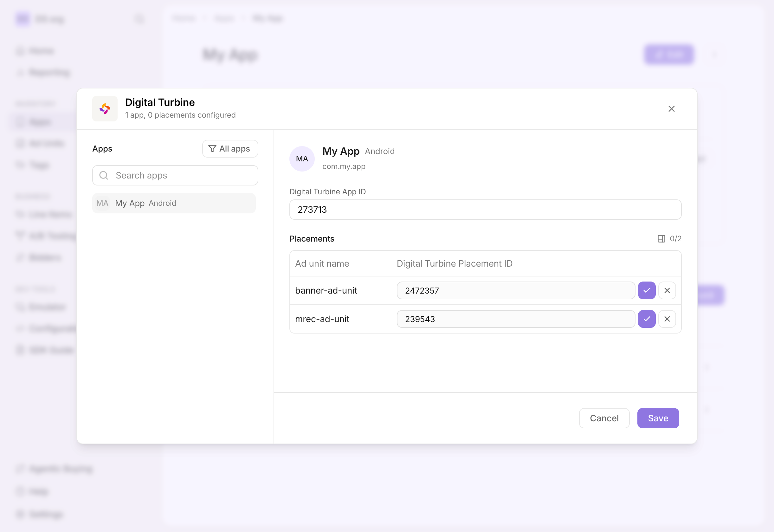The image size is (774, 532).
Task: Click the 'com.my.app' bundle ID text
Action: point(344,166)
